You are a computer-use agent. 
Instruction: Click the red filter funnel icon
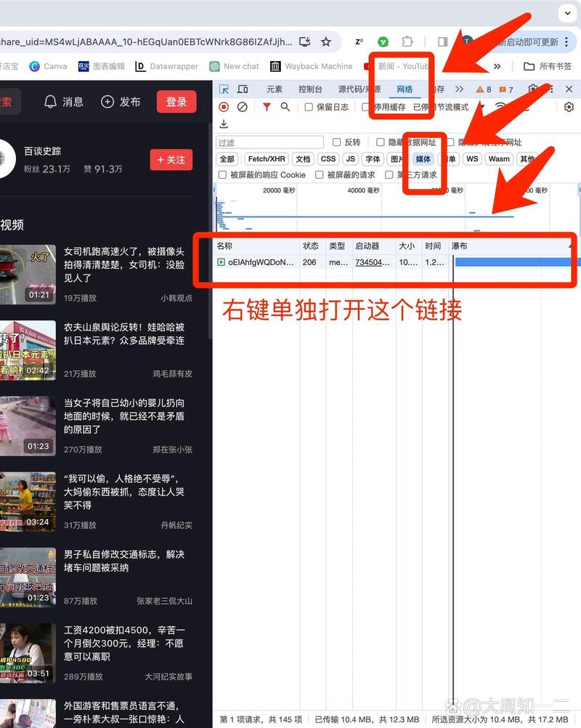pos(267,107)
